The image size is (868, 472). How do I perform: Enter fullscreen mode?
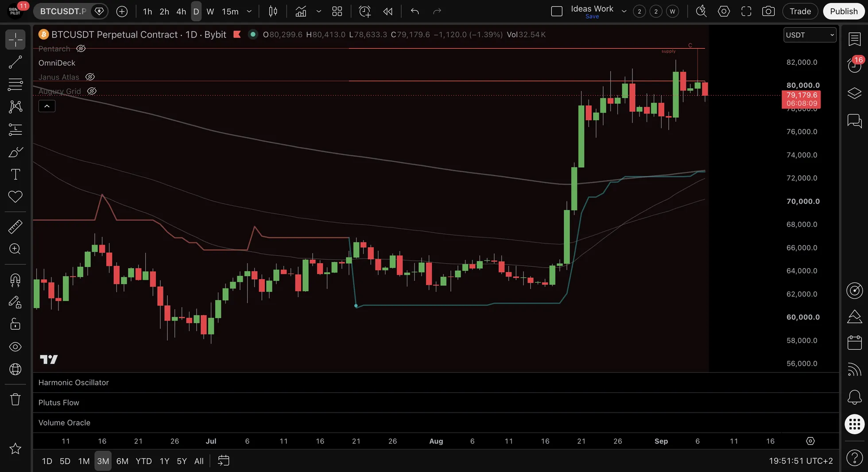(747, 12)
